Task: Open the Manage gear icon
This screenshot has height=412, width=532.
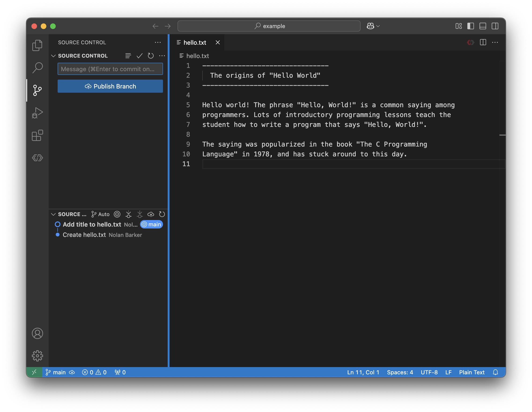Action: [37, 356]
